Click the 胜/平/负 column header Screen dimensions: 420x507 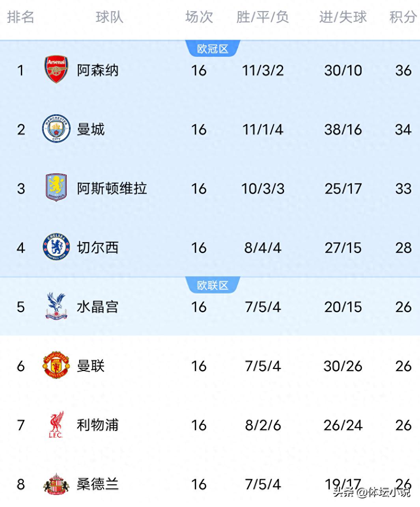(263, 17)
